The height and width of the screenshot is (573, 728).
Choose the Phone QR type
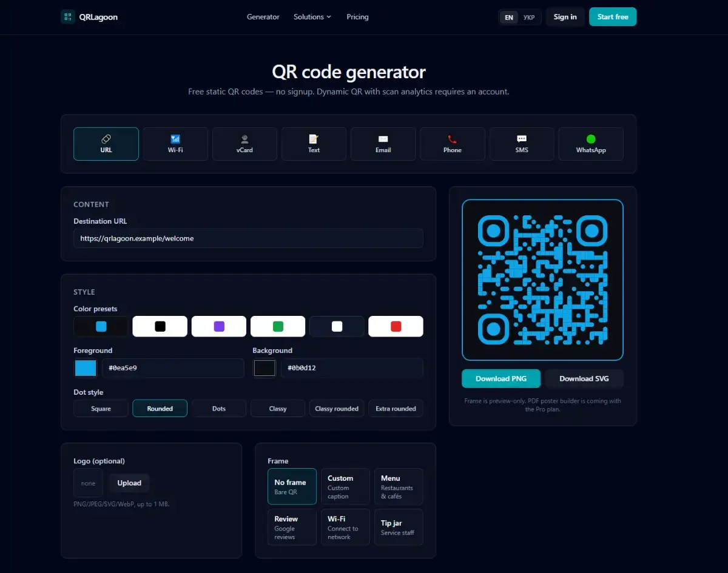(x=453, y=144)
